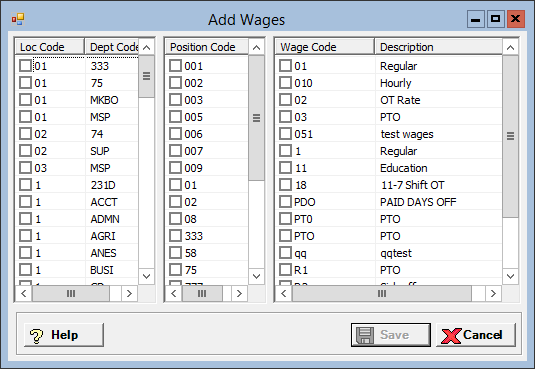Check the Loc 01 Dept 333 row checkbox
Viewport: 535px width, 369px height.
click(x=25, y=66)
